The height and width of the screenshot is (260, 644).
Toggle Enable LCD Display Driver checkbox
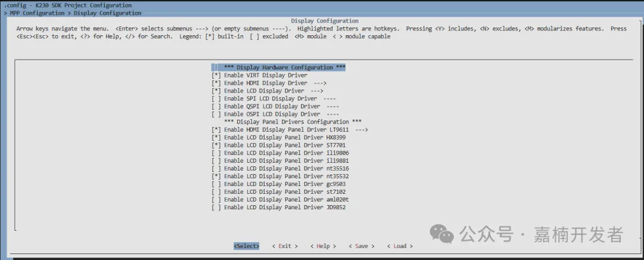[x=216, y=91]
